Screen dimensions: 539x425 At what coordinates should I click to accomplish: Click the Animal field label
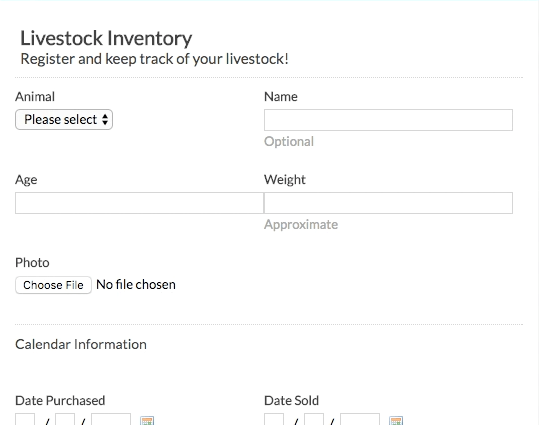tap(35, 97)
